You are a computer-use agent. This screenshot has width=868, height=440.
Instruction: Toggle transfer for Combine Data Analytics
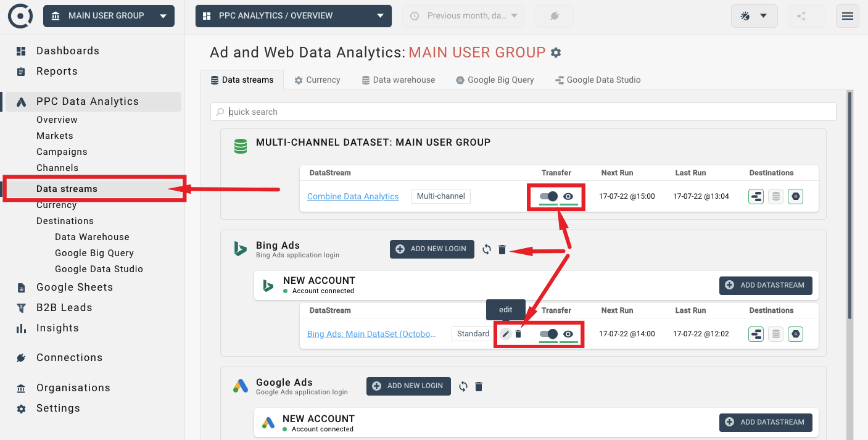[x=548, y=197]
